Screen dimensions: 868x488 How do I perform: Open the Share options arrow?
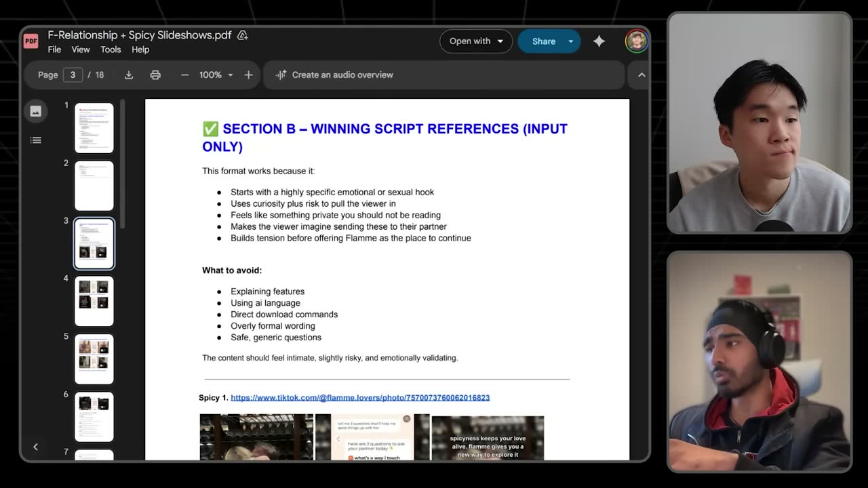(x=570, y=41)
